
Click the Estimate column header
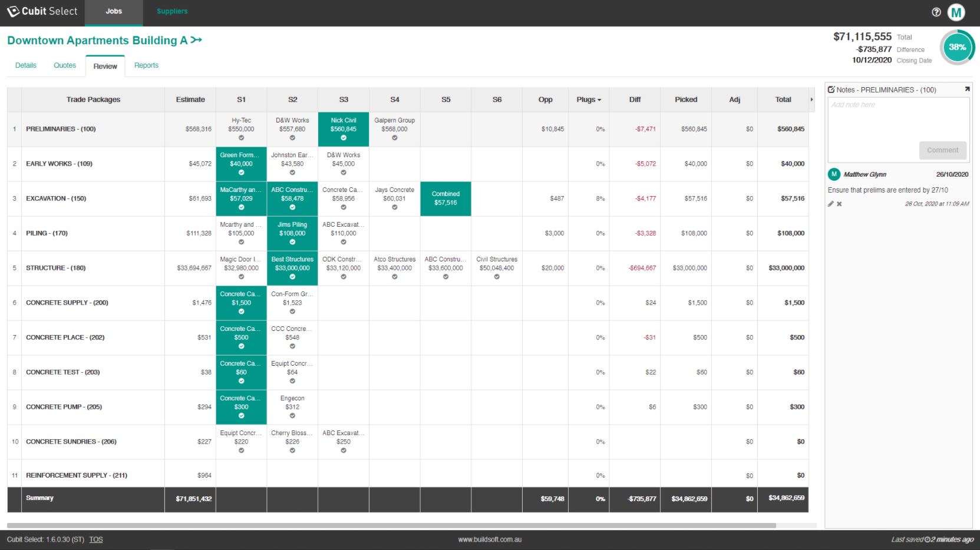tap(190, 100)
